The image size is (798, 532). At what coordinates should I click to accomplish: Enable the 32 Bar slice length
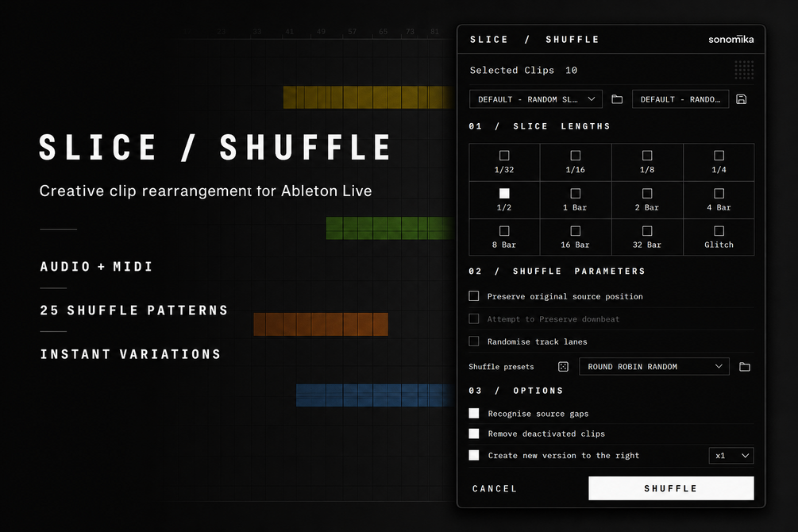[647, 231]
